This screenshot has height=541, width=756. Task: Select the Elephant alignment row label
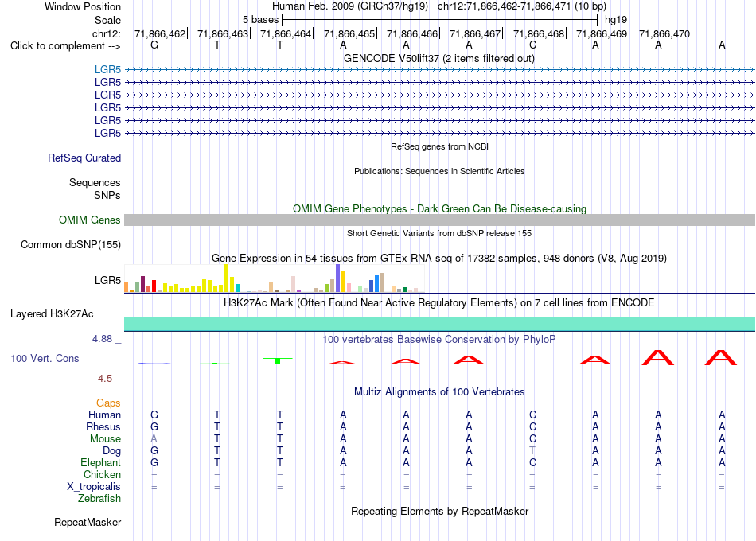coord(101,462)
